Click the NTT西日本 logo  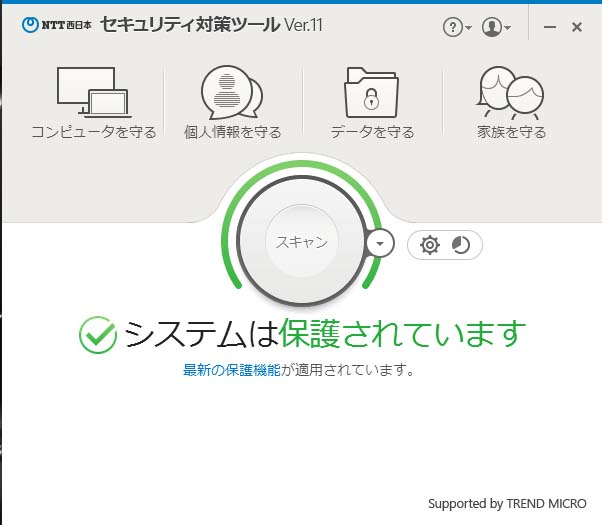click(x=57, y=25)
